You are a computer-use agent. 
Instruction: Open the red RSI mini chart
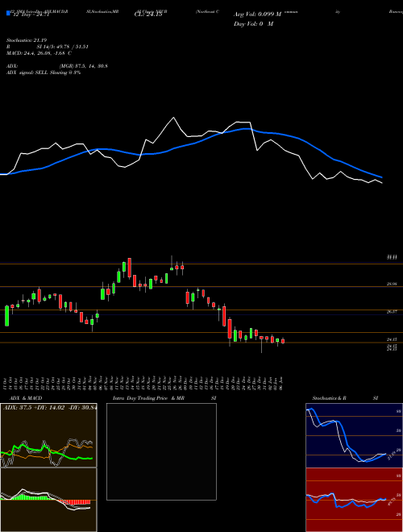(354, 500)
